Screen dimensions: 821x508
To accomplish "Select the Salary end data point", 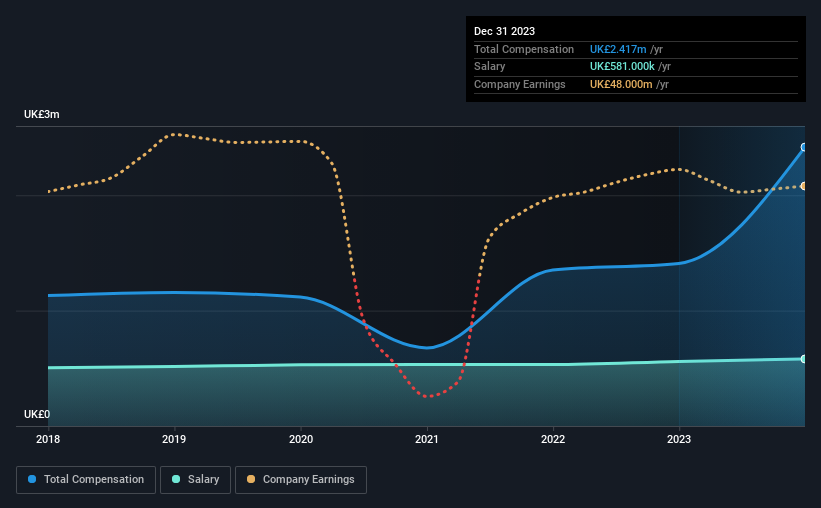I will click(804, 359).
